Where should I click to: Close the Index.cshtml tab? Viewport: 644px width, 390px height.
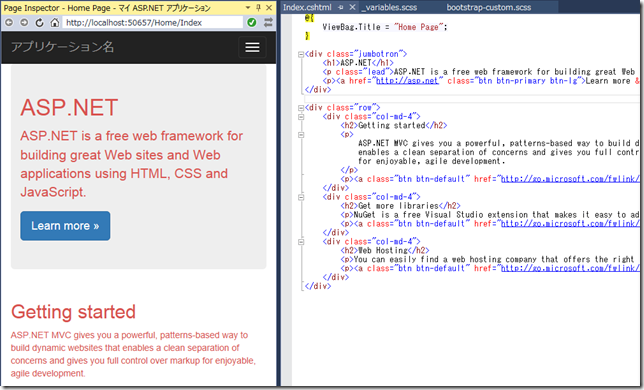coord(352,7)
